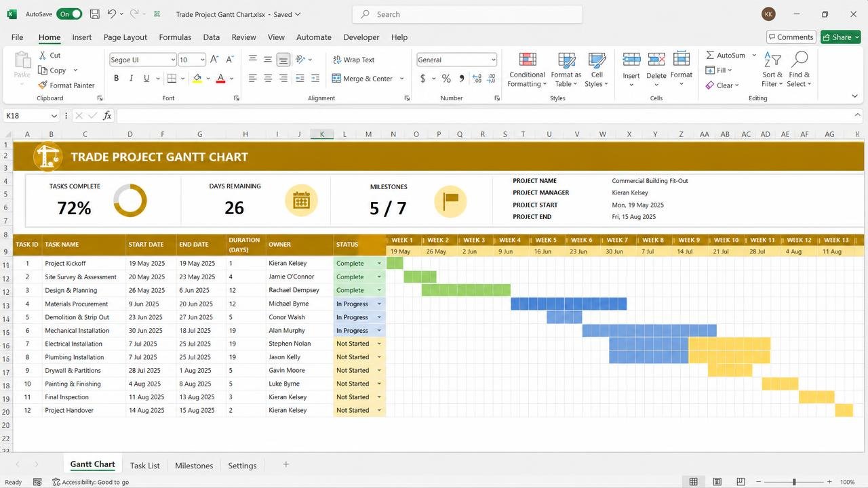The image size is (868, 488).
Task: Open the font name dropdown
Action: click(x=172, y=60)
